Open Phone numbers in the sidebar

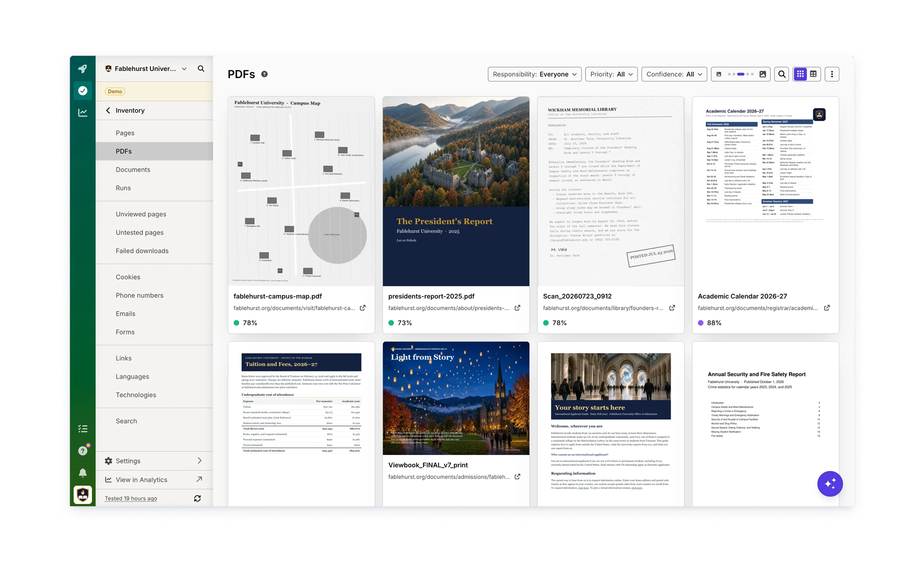[x=154, y=295]
